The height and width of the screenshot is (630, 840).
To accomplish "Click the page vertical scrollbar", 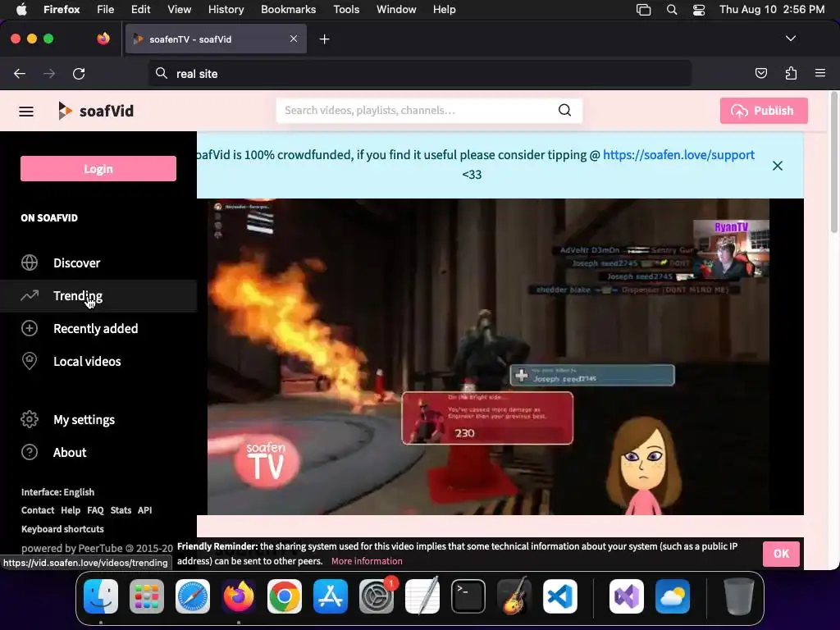I will (x=834, y=163).
